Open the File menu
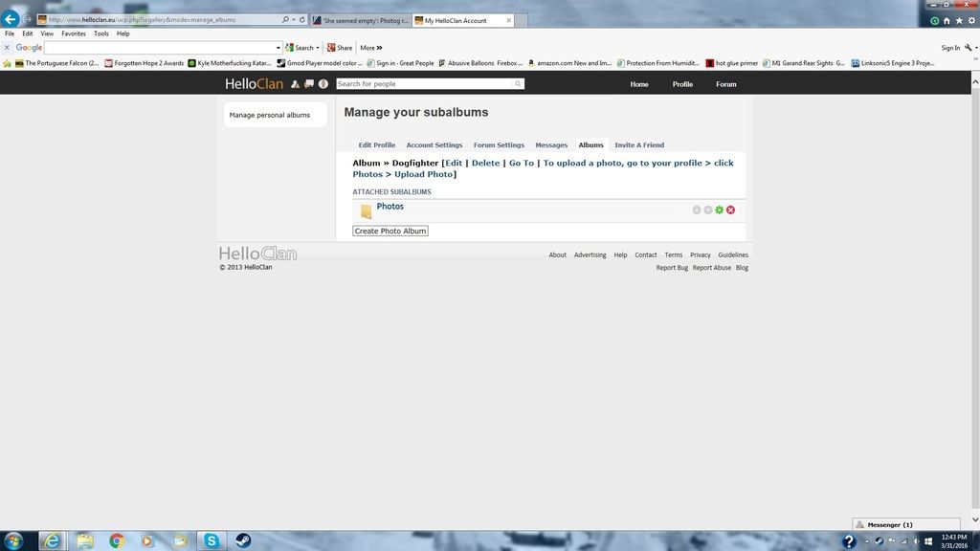This screenshot has height=551, width=980. coord(10,33)
